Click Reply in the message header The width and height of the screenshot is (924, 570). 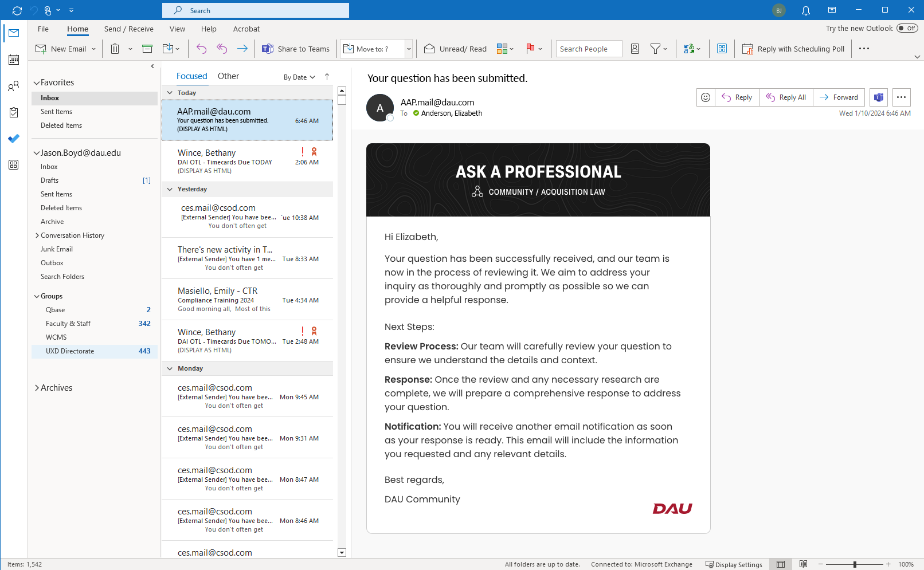(x=737, y=97)
